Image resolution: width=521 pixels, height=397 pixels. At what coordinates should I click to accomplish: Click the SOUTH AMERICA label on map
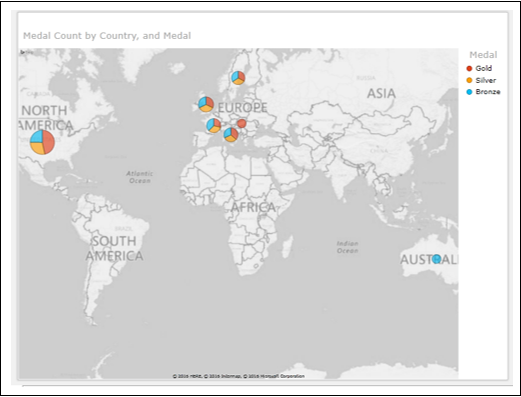pos(114,248)
